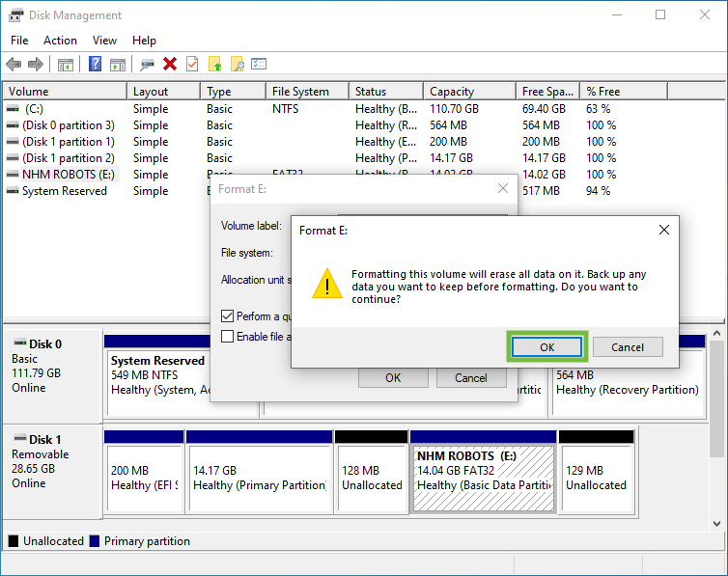Viewport: 728px width, 576px height.
Task: Click the red X Delete toolbar icon
Action: [170, 64]
